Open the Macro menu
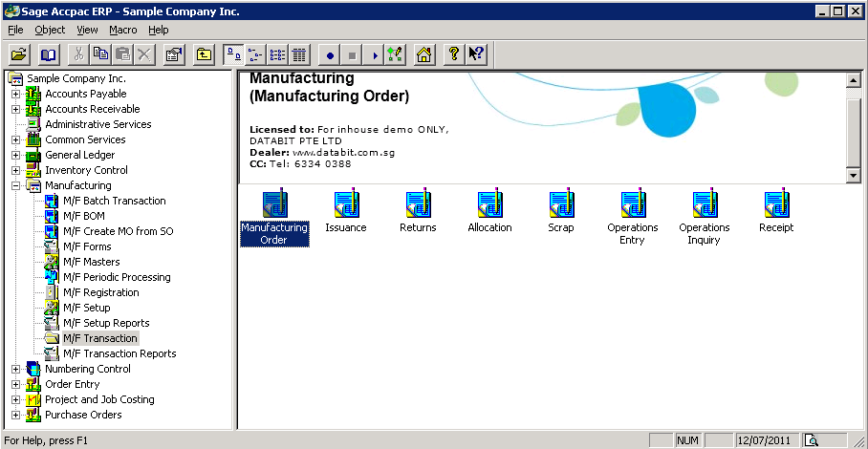The width and height of the screenshot is (868, 449). [123, 30]
